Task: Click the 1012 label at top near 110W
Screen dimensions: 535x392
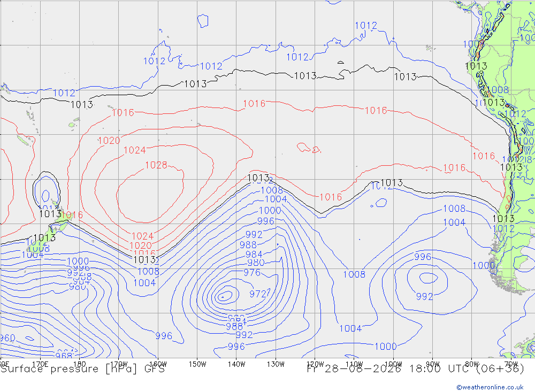Action: 366,26
